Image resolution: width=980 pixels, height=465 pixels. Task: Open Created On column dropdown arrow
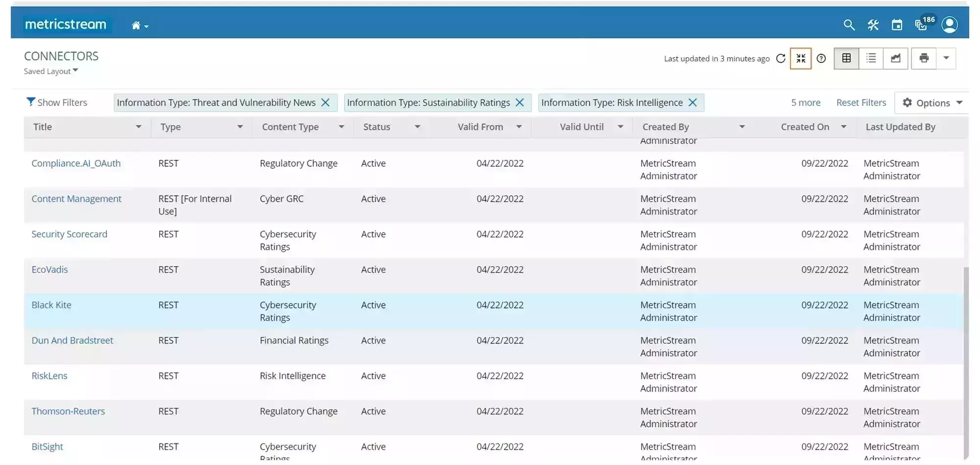(x=843, y=127)
